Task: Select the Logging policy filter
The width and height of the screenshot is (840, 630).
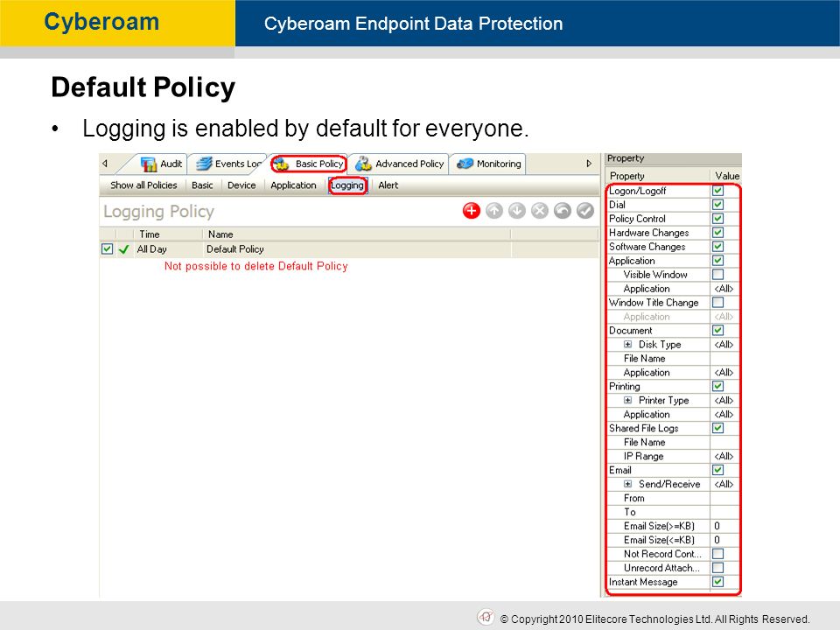Action: tap(347, 185)
